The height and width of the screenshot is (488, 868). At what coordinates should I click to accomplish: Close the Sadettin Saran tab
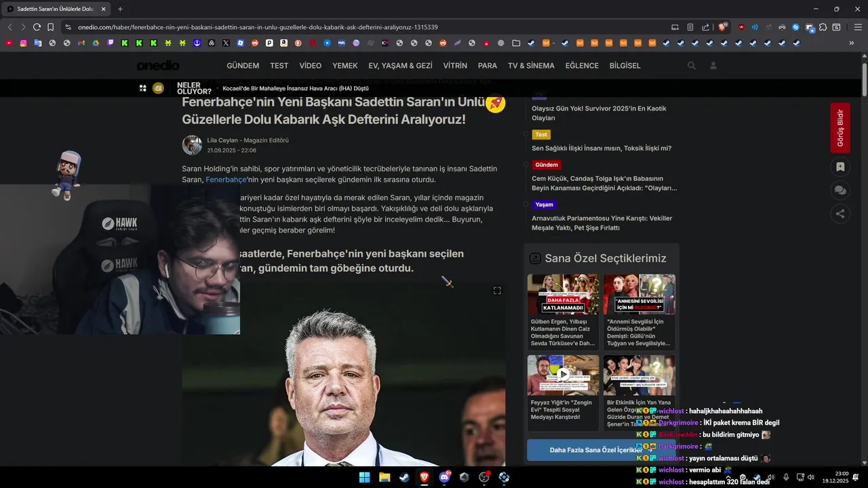(104, 9)
